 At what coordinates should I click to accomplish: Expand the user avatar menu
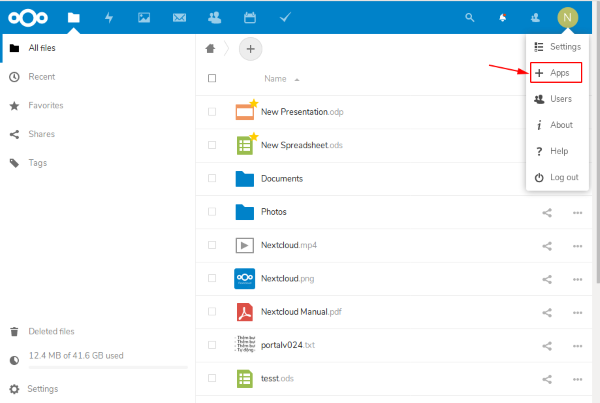pyautogui.click(x=567, y=17)
